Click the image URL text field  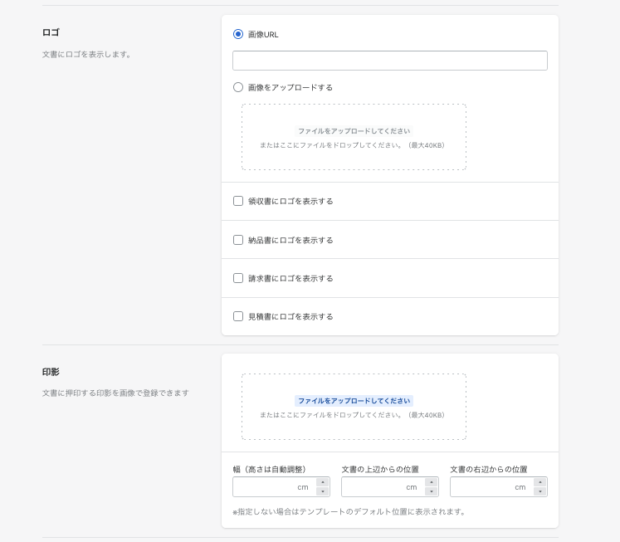point(389,61)
